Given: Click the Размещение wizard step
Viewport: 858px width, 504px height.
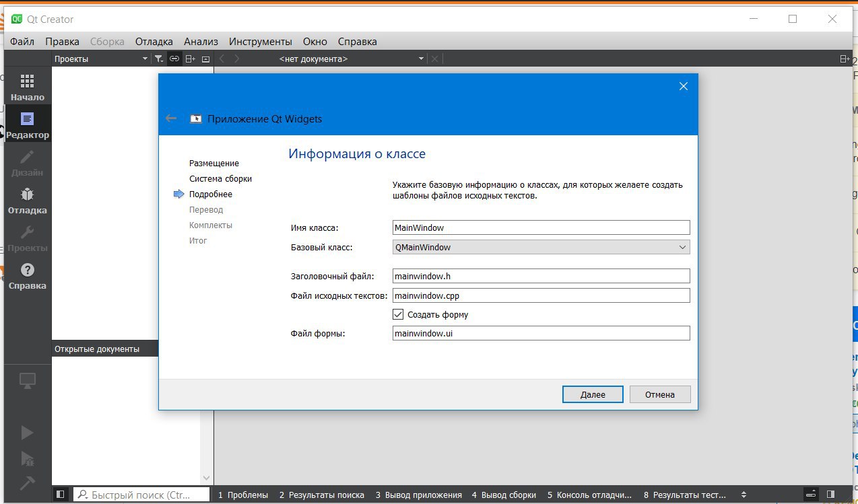Looking at the screenshot, I should point(214,163).
